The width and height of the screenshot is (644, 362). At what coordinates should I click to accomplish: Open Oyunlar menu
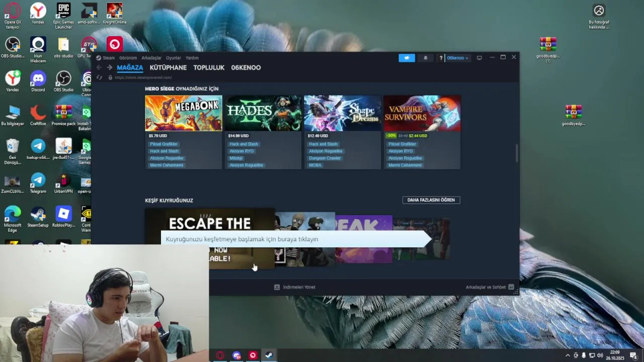pos(174,58)
